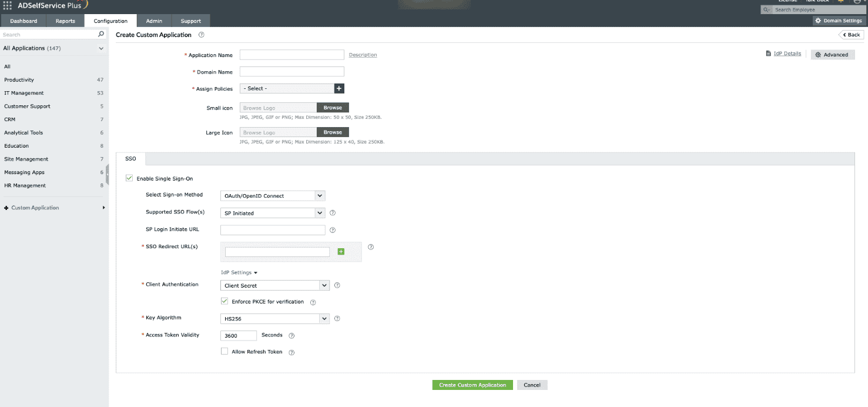Disable Enforce PKCE for verification
This screenshot has height=407, width=868.
pyautogui.click(x=224, y=301)
